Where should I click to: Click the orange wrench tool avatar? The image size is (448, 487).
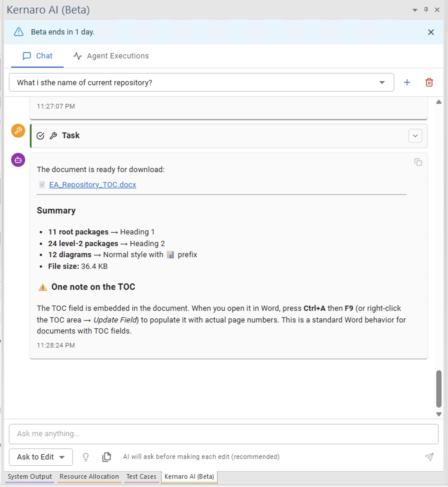point(18,131)
